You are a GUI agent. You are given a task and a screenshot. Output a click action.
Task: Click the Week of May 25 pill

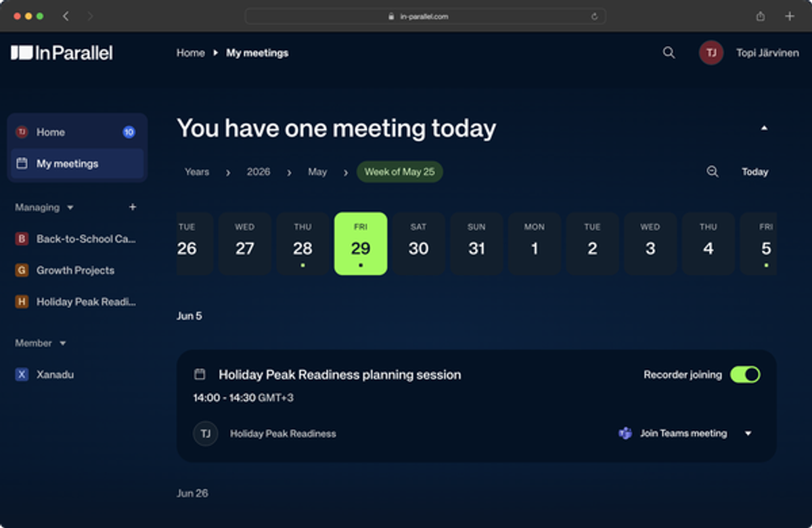400,172
